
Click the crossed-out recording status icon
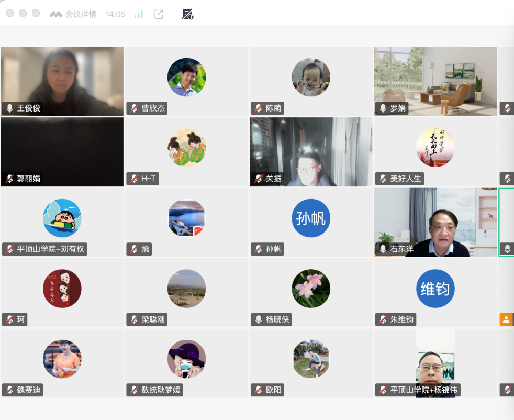(x=187, y=14)
